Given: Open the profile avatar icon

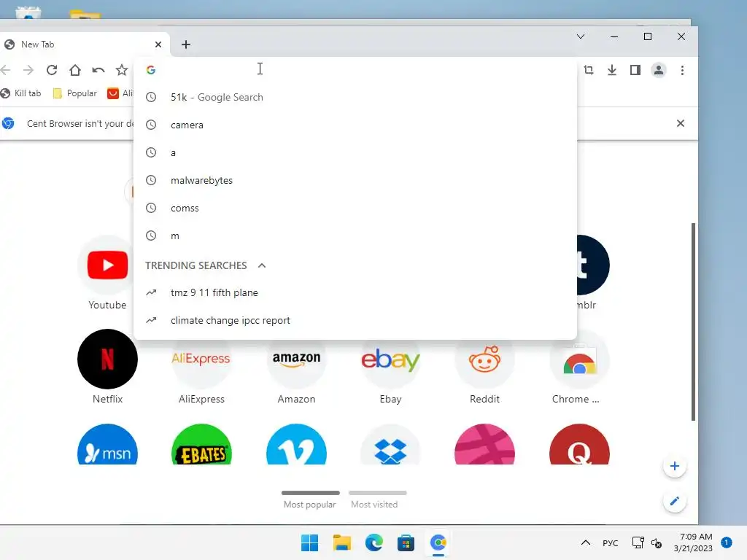Looking at the screenshot, I should point(659,70).
